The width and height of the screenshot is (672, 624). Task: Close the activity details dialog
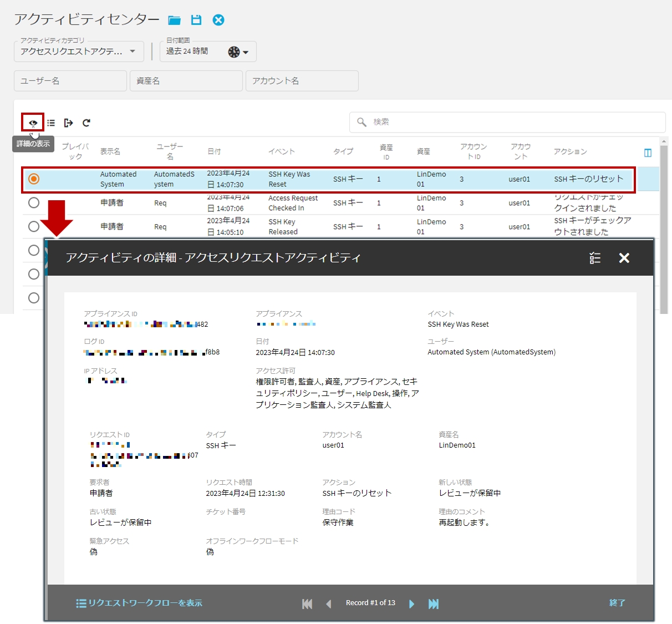624,258
